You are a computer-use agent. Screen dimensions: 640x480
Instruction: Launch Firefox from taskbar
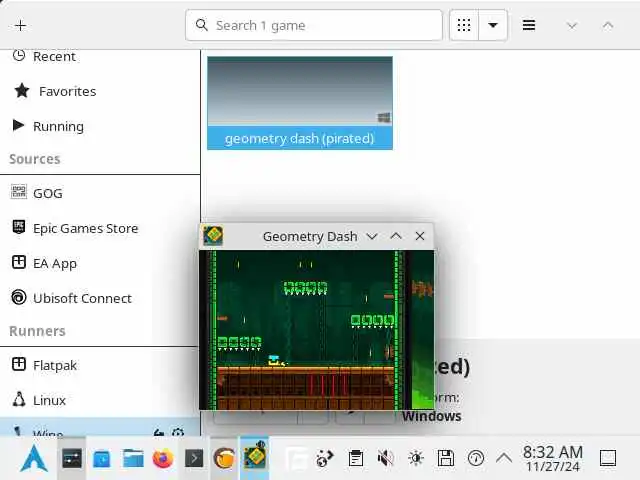coord(163,458)
